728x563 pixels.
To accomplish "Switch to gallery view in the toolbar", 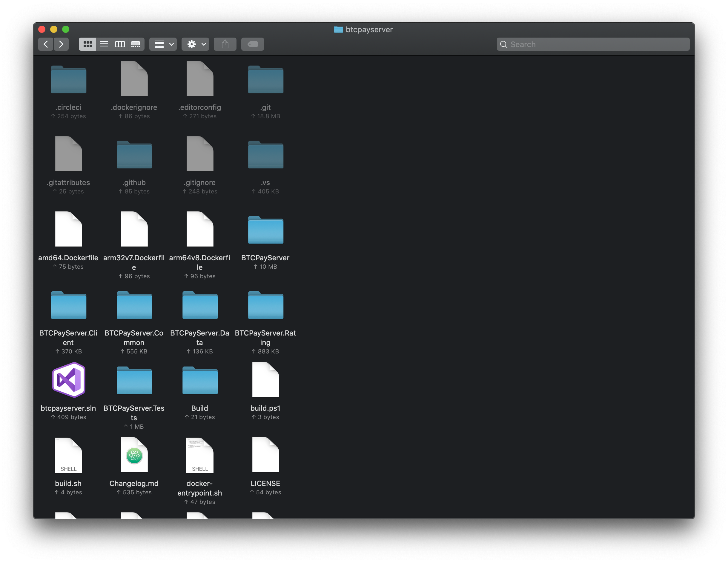I will [136, 44].
